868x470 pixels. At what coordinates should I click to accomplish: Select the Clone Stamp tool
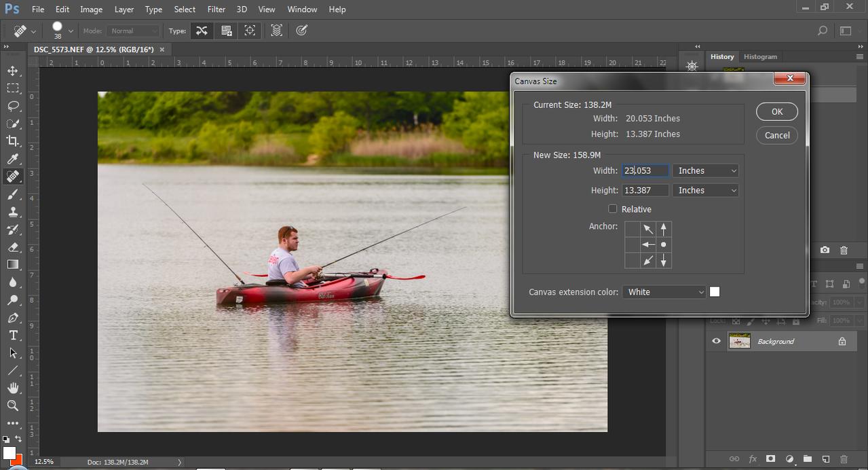[13, 212]
